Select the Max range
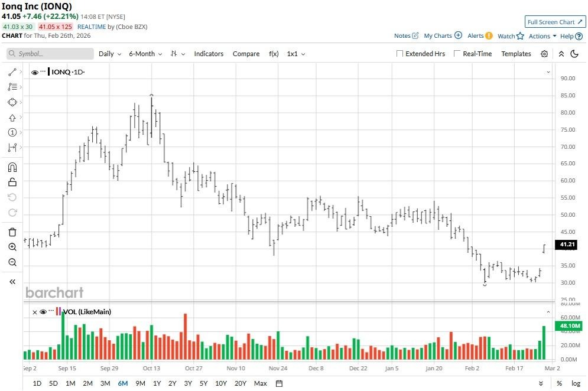Viewport: 588px width, 391px height. click(260, 383)
